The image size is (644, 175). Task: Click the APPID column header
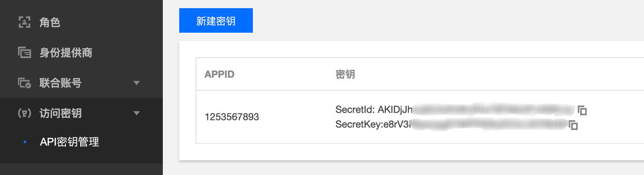point(219,74)
